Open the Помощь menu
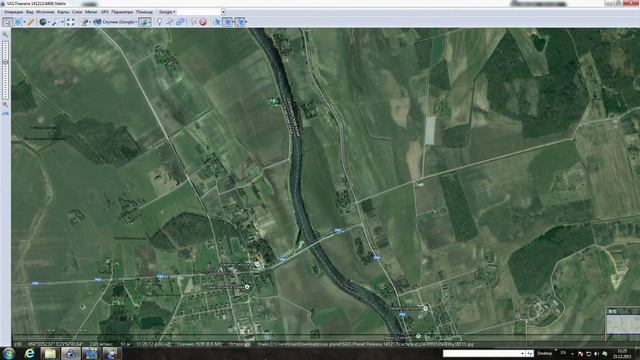 tap(144, 12)
